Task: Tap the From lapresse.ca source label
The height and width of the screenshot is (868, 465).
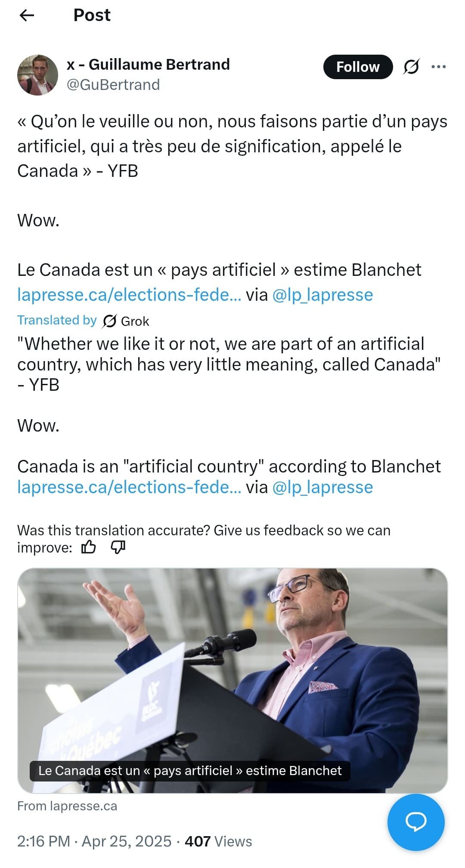Action: click(x=67, y=806)
